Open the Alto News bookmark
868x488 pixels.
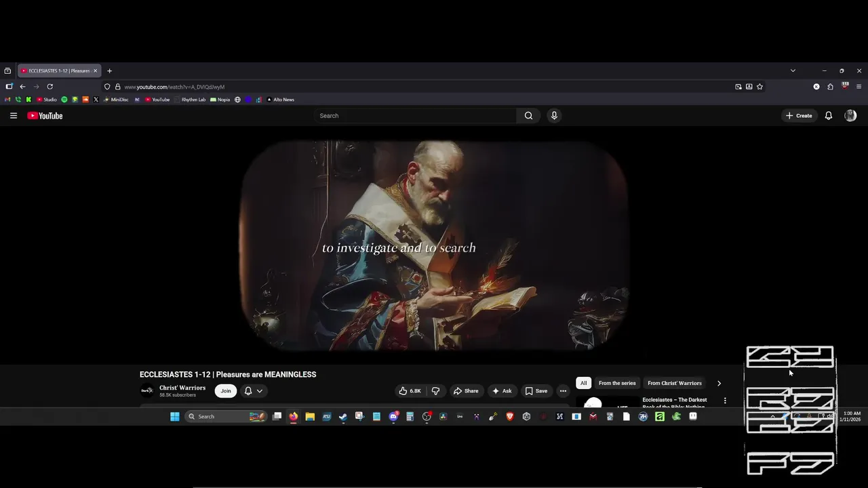280,100
